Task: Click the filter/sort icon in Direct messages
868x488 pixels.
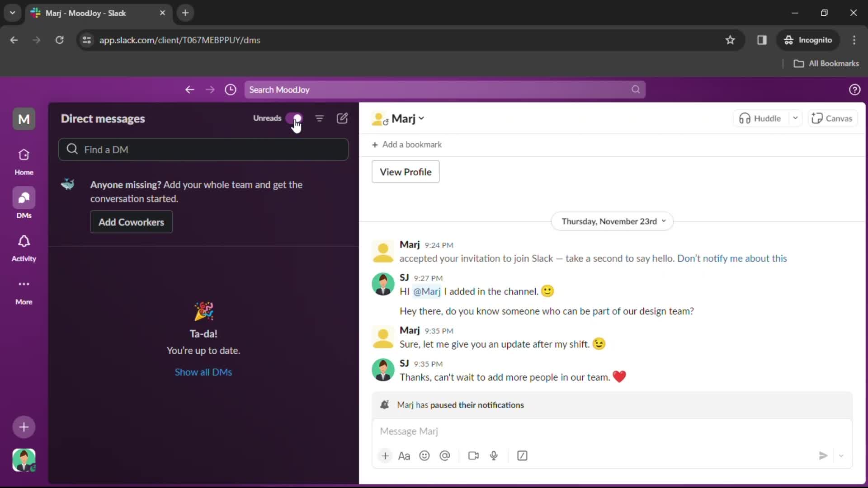Action: pyautogui.click(x=320, y=118)
